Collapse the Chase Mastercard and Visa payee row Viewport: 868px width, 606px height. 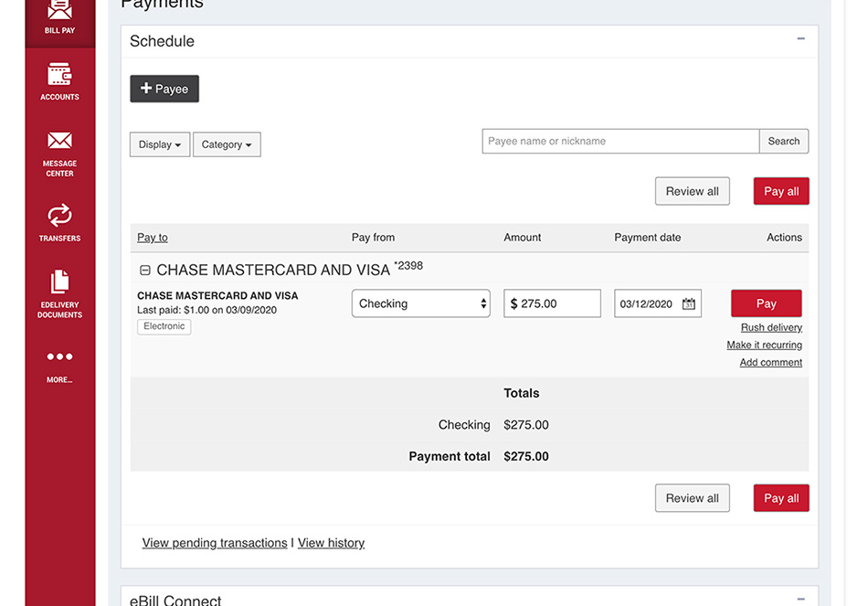(144, 271)
